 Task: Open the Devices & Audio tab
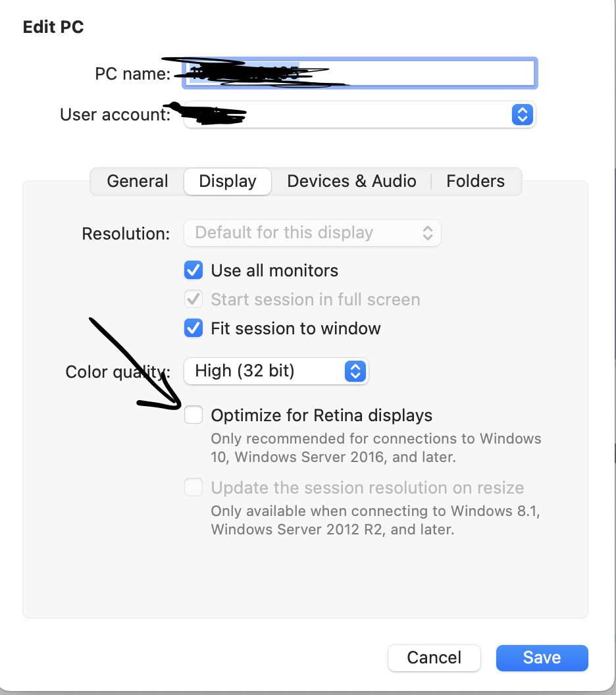coord(351,181)
